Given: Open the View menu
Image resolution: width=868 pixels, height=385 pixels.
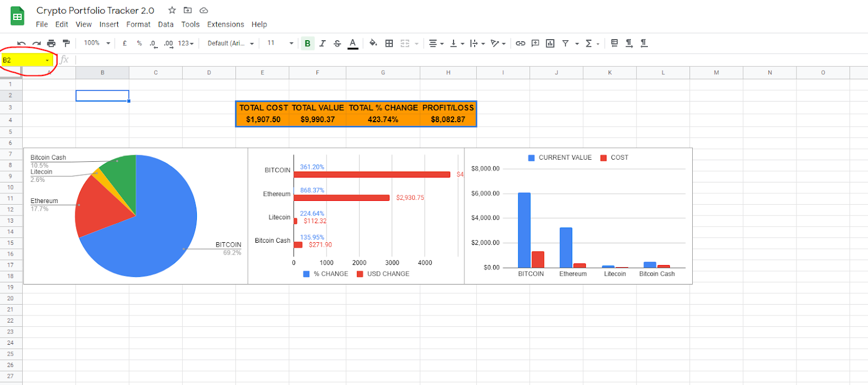Looking at the screenshot, I should 84,24.
